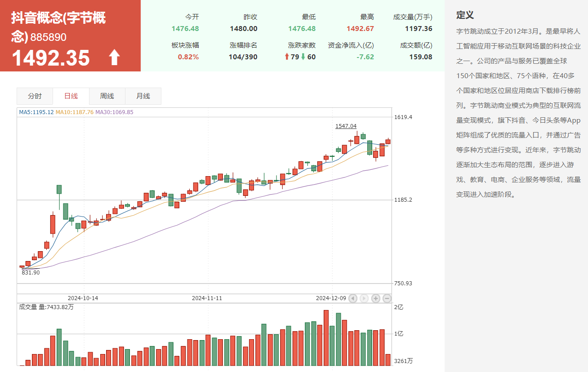Viewport: 588px width, 372px height.
Task: Show the 月线 tab
Action: tap(143, 96)
